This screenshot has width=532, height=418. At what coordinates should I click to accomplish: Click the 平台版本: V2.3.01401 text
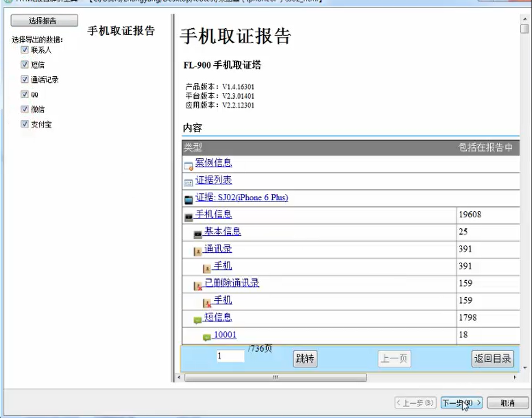(x=220, y=96)
